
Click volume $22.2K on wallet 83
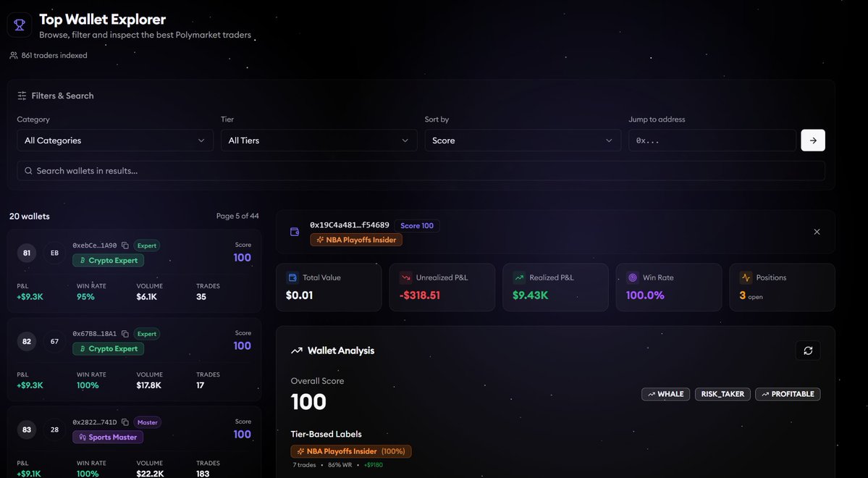pyautogui.click(x=150, y=474)
